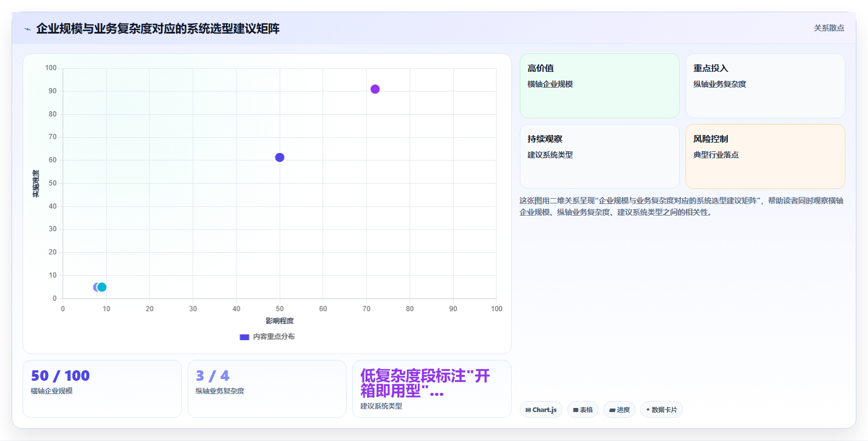Click the icon inside the 表格 chip

pos(575,410)
